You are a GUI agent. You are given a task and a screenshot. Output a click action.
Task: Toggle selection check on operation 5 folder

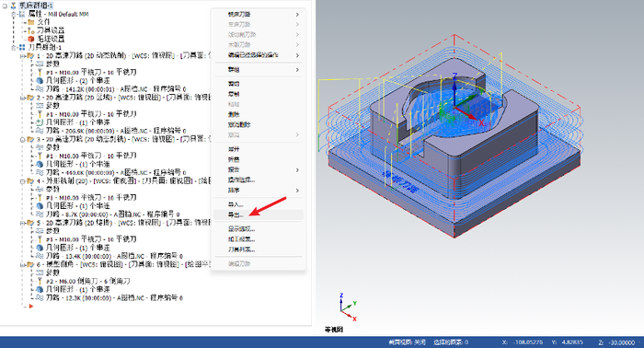pyautogui.click(x=30, y=223)
